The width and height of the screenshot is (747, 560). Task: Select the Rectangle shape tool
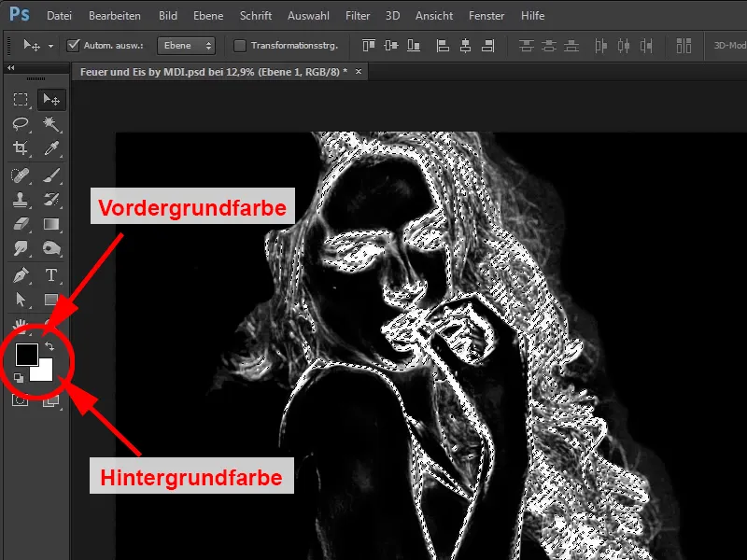click(51, 300)
